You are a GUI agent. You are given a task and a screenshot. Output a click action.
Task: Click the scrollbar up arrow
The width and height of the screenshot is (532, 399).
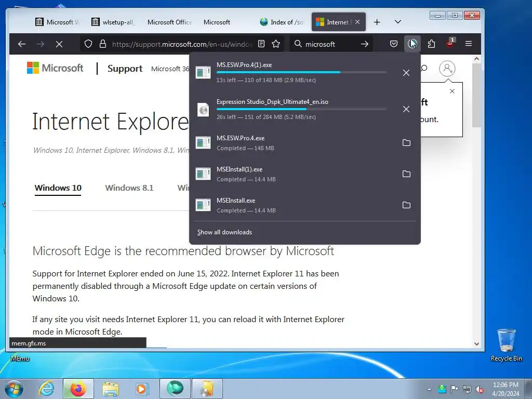(x=476, y=59)
